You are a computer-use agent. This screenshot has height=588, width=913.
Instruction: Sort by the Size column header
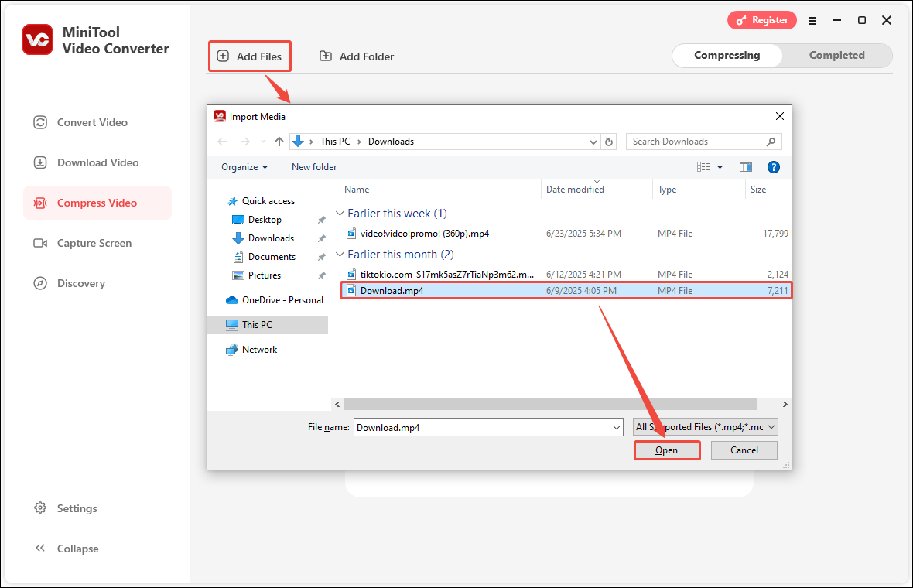[x=758, y=190]
